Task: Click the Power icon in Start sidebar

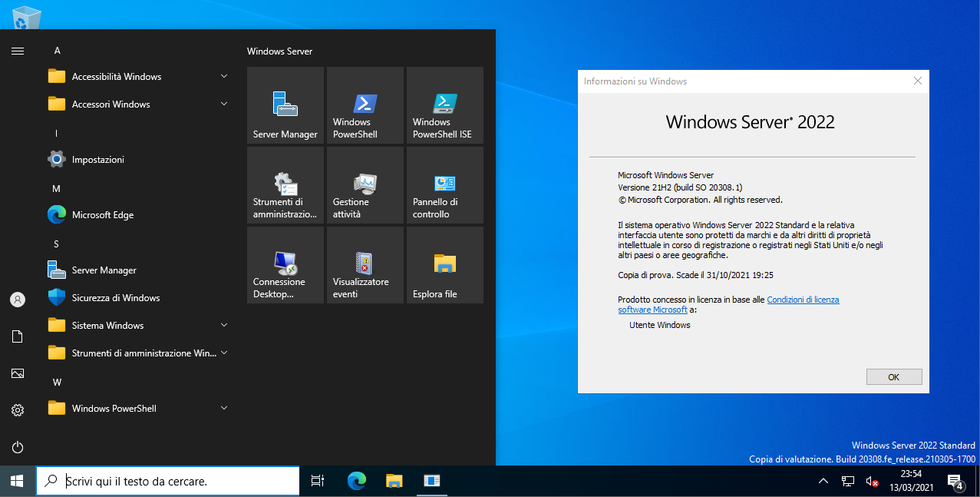Action: point(18,447)
